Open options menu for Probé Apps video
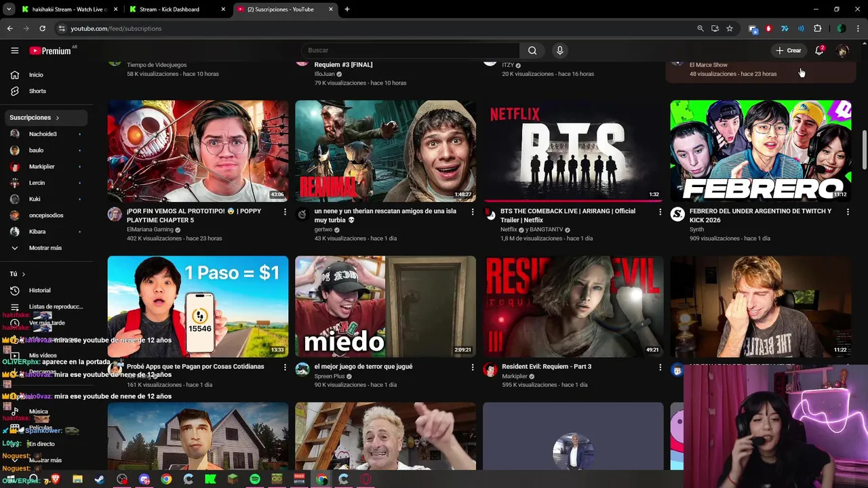868x488 pixels. pyautogui.click(x=285, y=367)
